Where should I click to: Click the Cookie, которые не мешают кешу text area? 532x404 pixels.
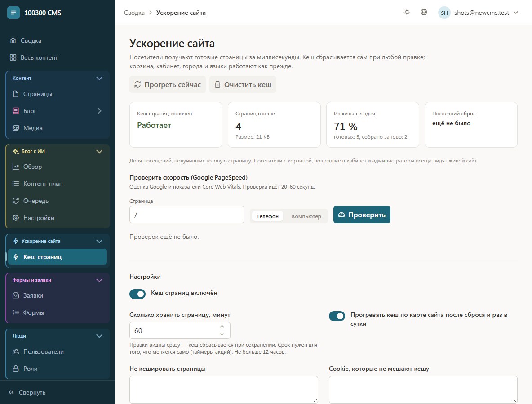[423, 390]
